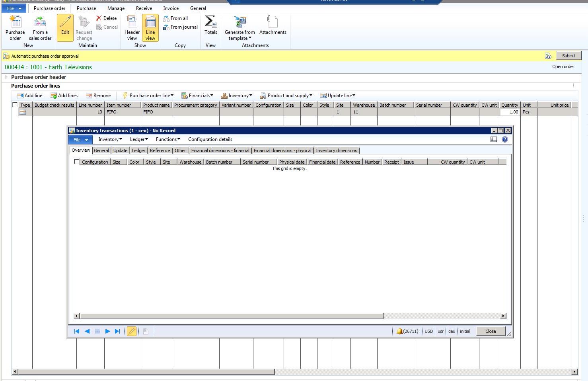Close the Inventory transactions dialog via Close
This screenshot has width=588, height=381.
pyautogui.click(x=490, y=331)
